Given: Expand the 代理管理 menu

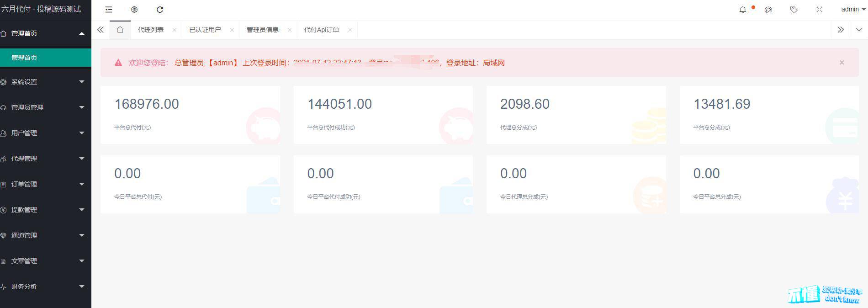Looking at the screenshot, I should coord(46,159).
